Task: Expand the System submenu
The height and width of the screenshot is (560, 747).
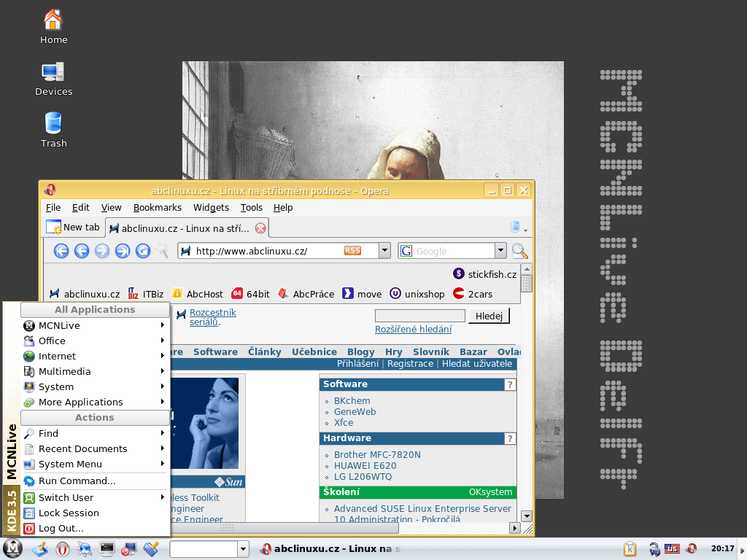Action: [96, 386]
